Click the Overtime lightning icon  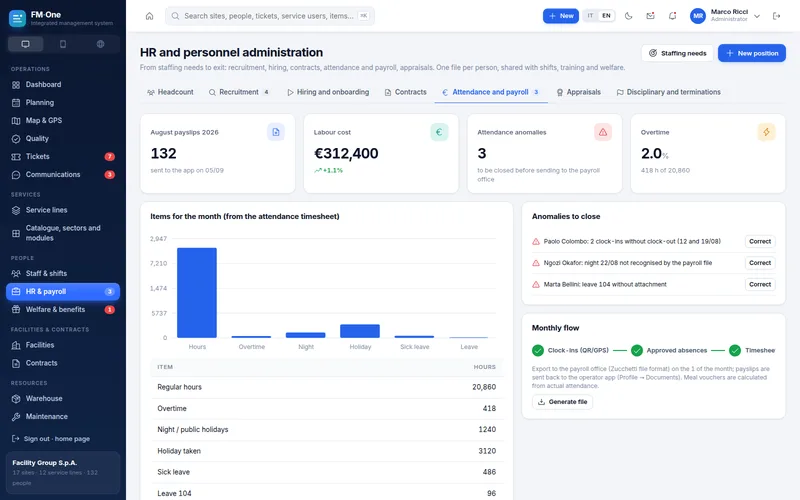coord(766,132)
